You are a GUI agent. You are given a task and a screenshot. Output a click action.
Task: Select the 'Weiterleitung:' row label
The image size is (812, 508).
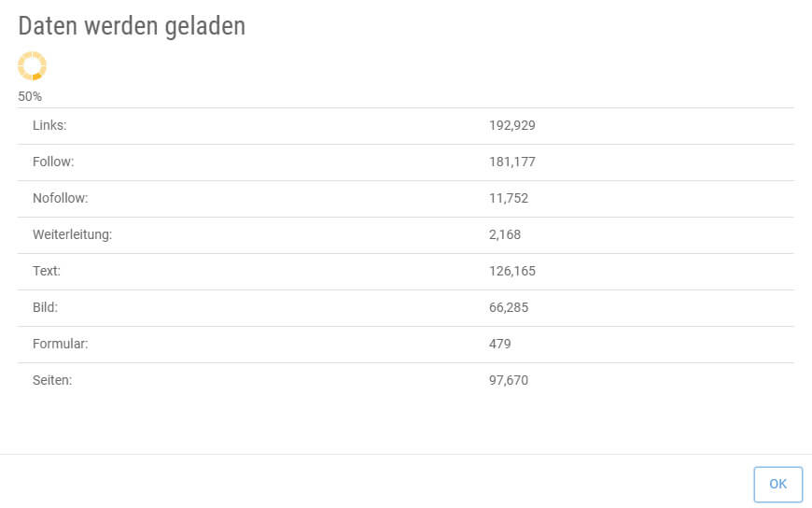(72, 234)
